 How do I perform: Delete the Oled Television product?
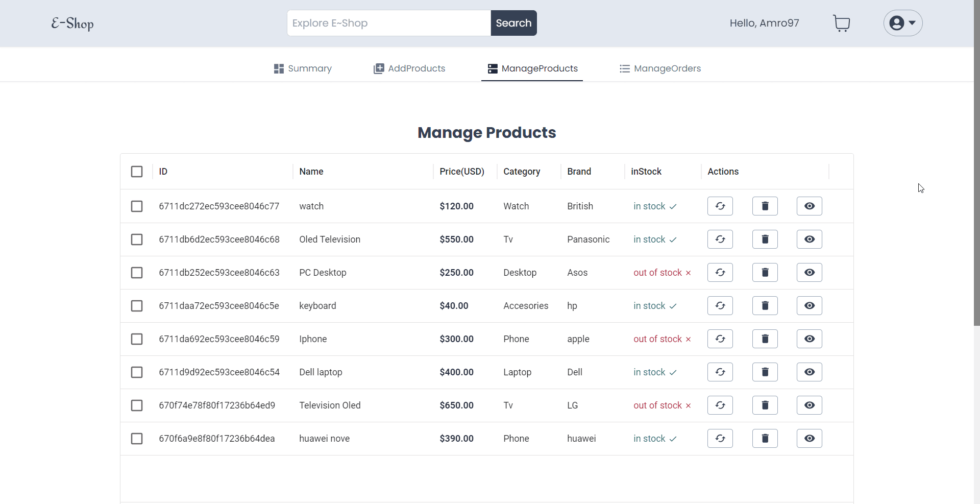(765, 239)
